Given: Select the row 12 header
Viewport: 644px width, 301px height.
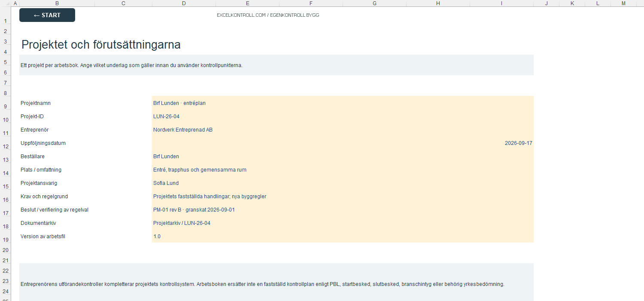Looking at the screenshot, I should click(5, 143).
